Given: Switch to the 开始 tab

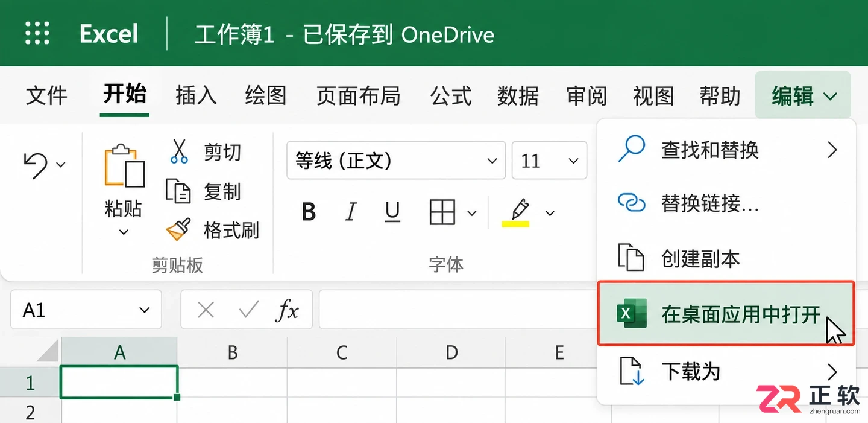Looking at the screenshot, I should 125,94.
